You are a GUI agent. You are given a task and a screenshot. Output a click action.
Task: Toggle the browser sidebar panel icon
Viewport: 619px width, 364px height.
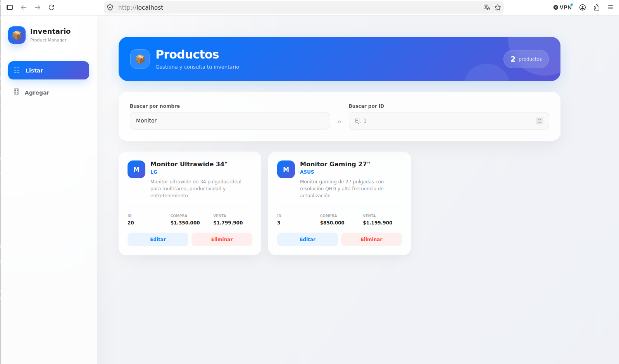(10, 7)
